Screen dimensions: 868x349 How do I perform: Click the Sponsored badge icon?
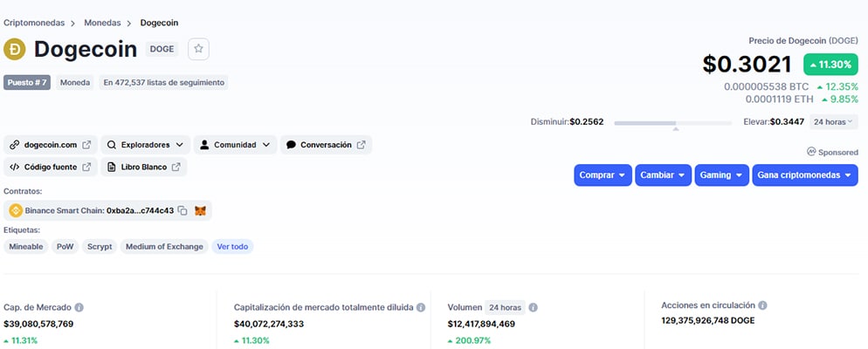click(x=811, y=152)
